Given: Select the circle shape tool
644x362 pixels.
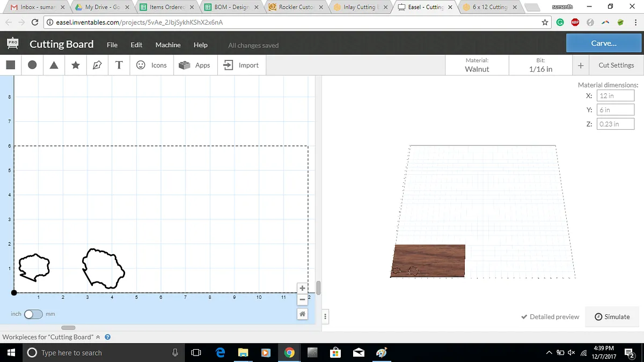Looking at the screenshot, I should click(x=32, y=65).
